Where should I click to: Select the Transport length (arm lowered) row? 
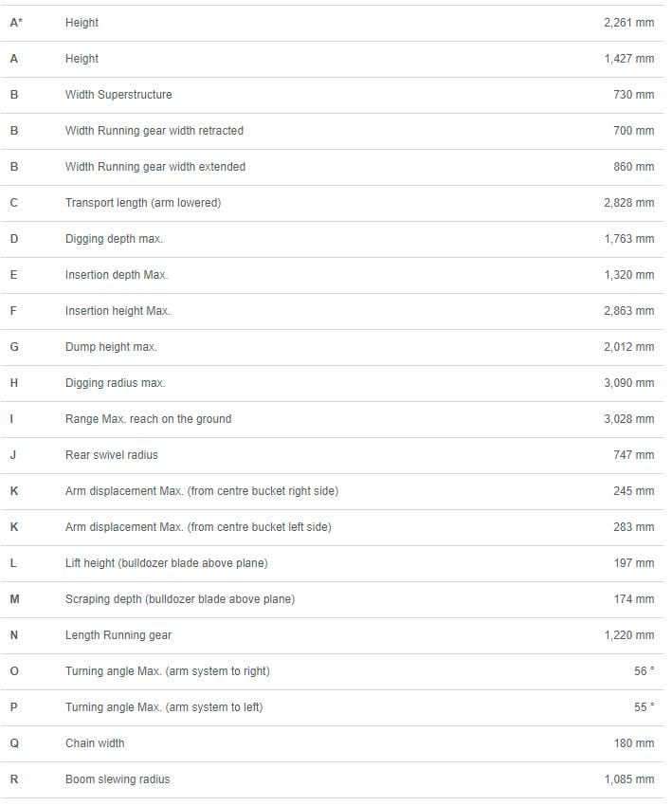coord(333,203)
